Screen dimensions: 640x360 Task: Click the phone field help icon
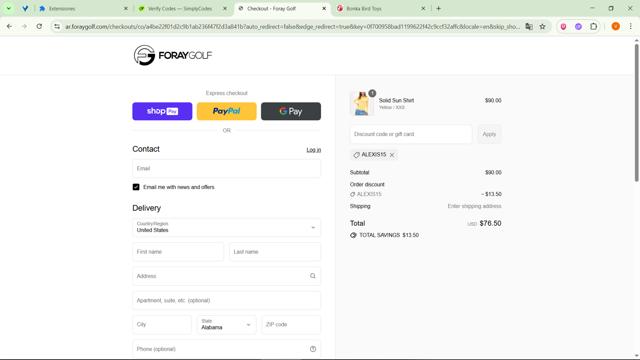(x=313, y=349)
